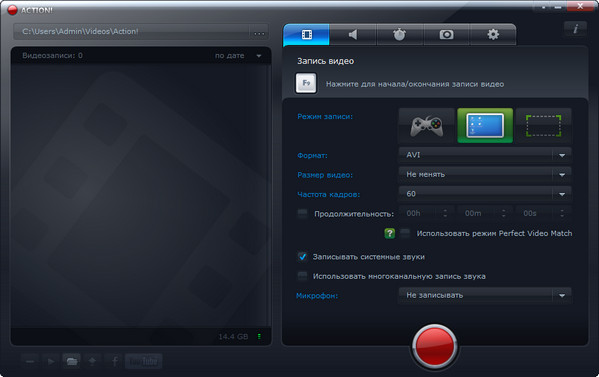Viewport: 599px width, 377px height.
Task: Click the green disk space indicator
Action: [x=259, y=337]
